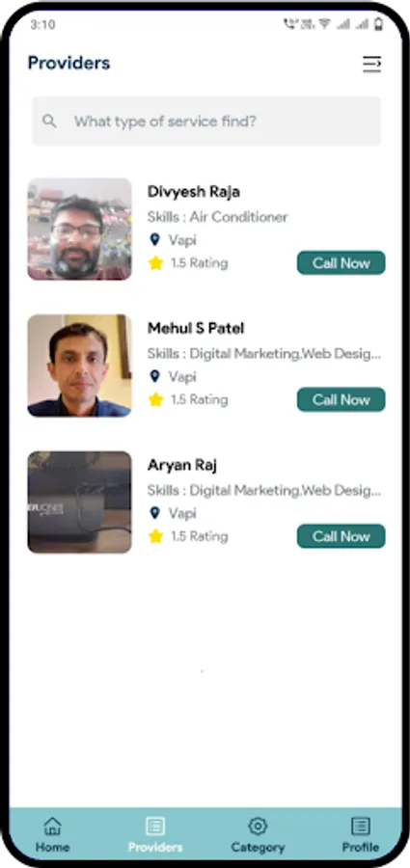The height and width of the screenshot is (868, 410).
Task: Open the hamburger menu icon
Action: pos(371,65)
